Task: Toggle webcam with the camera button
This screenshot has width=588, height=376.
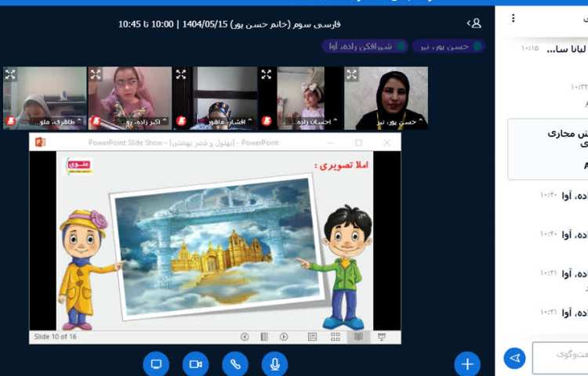Action: pyautogui.click(x=196, y=364)
